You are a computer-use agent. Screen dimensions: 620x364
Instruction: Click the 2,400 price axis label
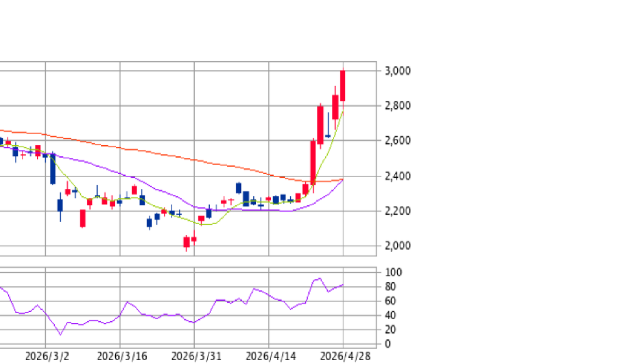398,176
